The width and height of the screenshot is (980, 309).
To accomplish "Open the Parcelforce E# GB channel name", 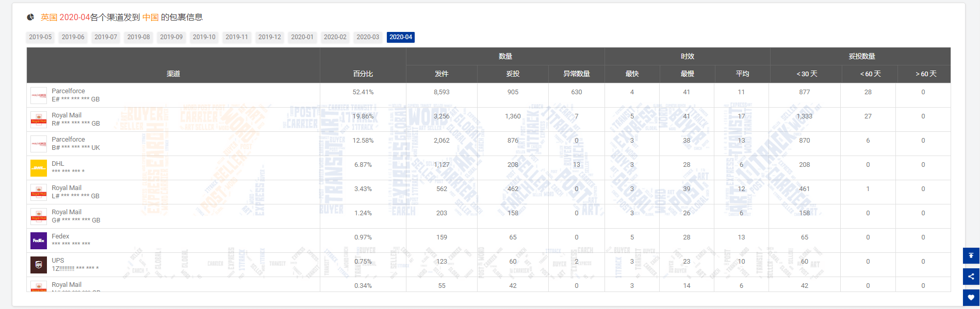I will coord(68,91).
